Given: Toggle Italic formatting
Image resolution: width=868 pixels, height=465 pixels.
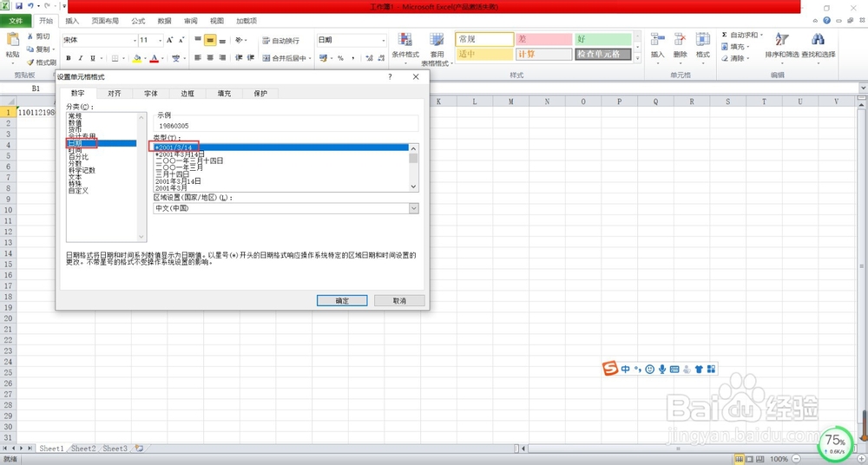Looking at the screenshot, I should 81,58.
